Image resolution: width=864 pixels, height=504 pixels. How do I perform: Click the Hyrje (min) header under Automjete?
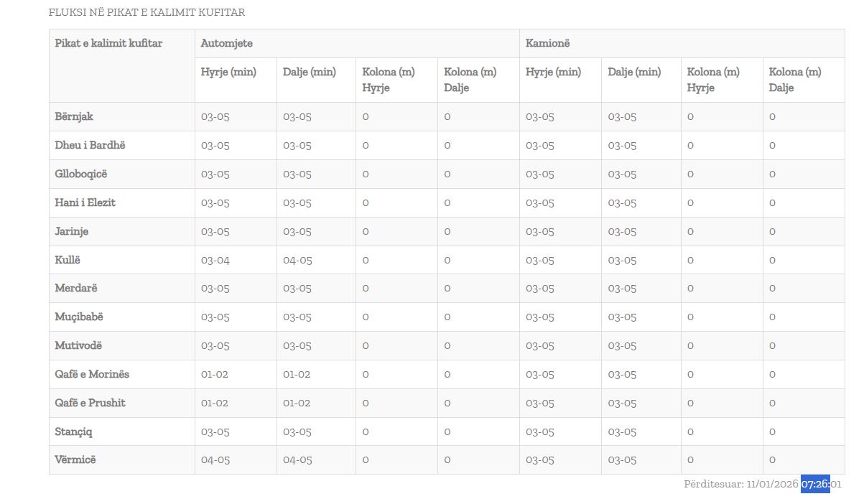click(228, 72)
